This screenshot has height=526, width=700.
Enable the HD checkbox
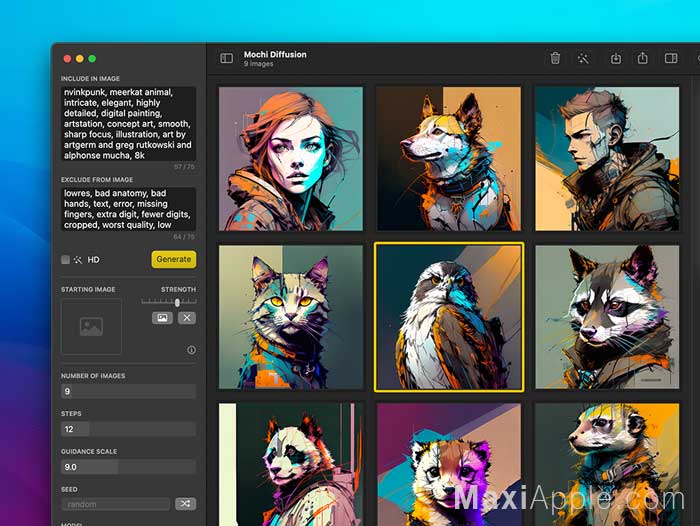coord(65,259)
